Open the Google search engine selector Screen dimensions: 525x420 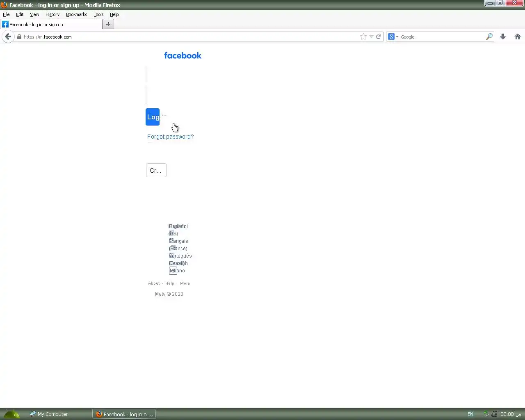click(393, 37)
